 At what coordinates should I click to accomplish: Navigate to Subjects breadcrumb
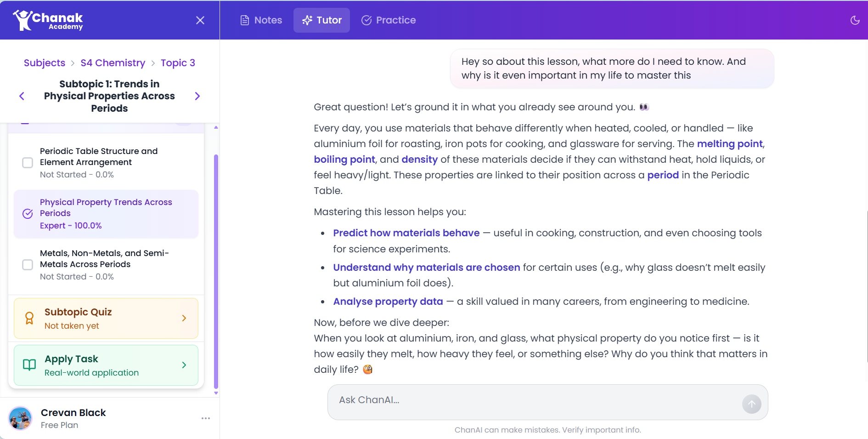(44, 63)
